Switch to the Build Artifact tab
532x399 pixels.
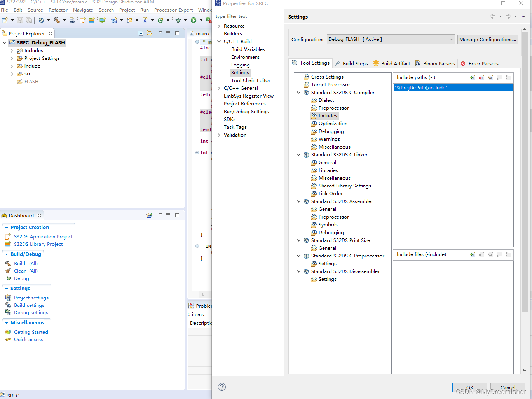click(x=392, y=63)
